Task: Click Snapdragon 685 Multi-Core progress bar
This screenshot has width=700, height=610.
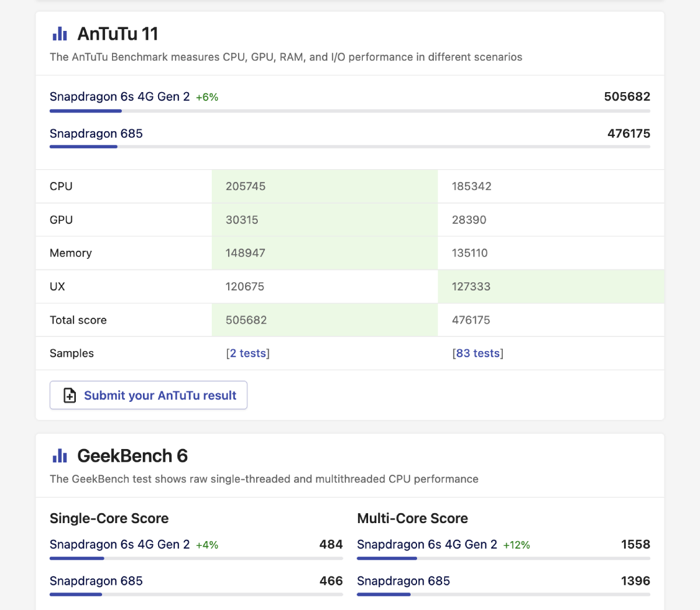Action: tap(503, 595)
